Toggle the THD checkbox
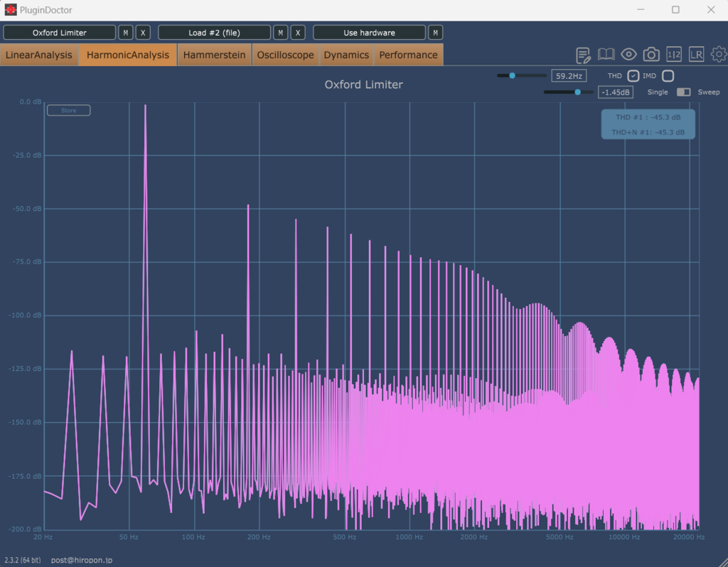The image size is (728, 567). coord(633,75)
